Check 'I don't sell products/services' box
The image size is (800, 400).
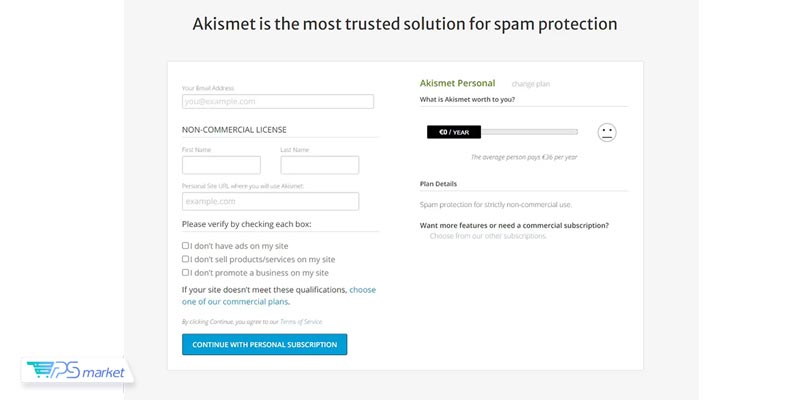(185, 259)
